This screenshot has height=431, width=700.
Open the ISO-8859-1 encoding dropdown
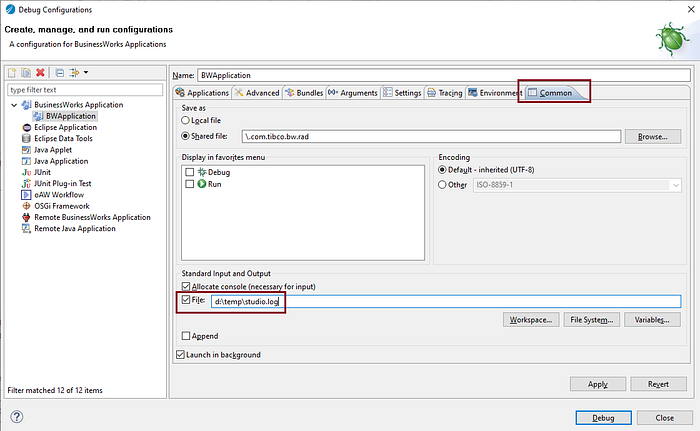pos(676,185)
